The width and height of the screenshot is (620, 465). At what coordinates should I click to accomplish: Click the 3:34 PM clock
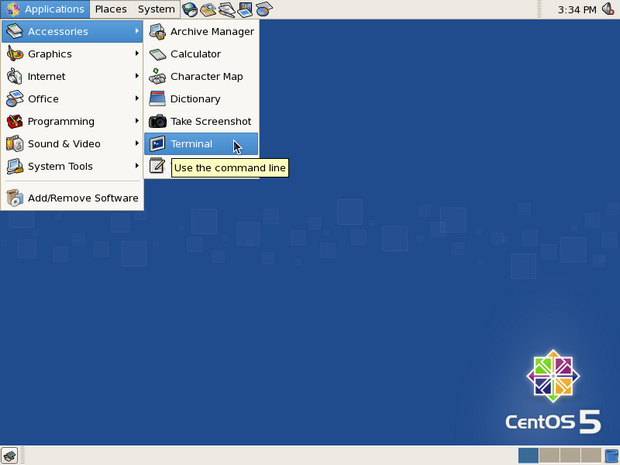click(x=577, y=9)
